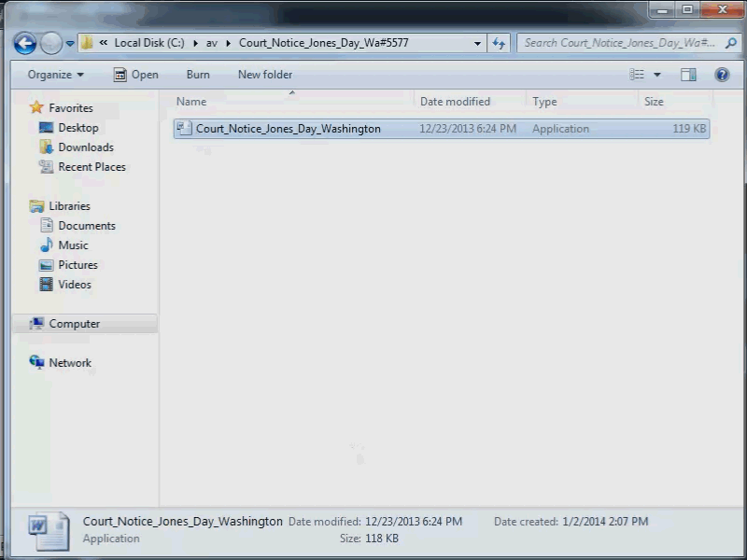Viewport: 747px width, 560px height.
Task: Click the Recent Places icon
Action: click(46, 167)
